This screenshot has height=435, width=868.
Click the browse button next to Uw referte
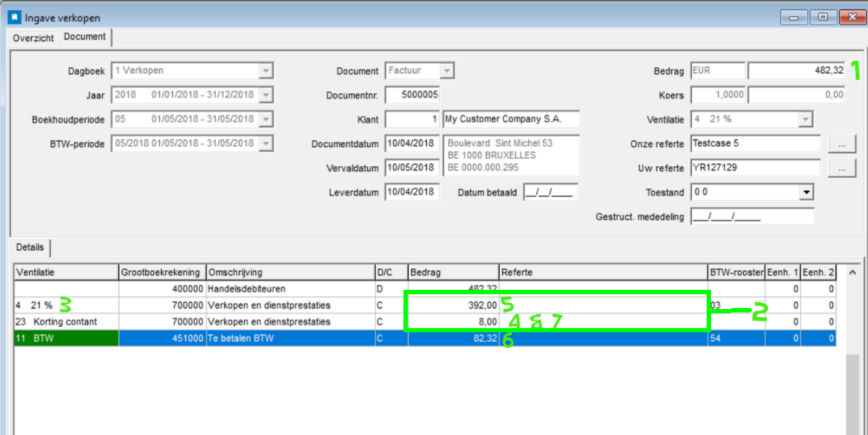842,168
